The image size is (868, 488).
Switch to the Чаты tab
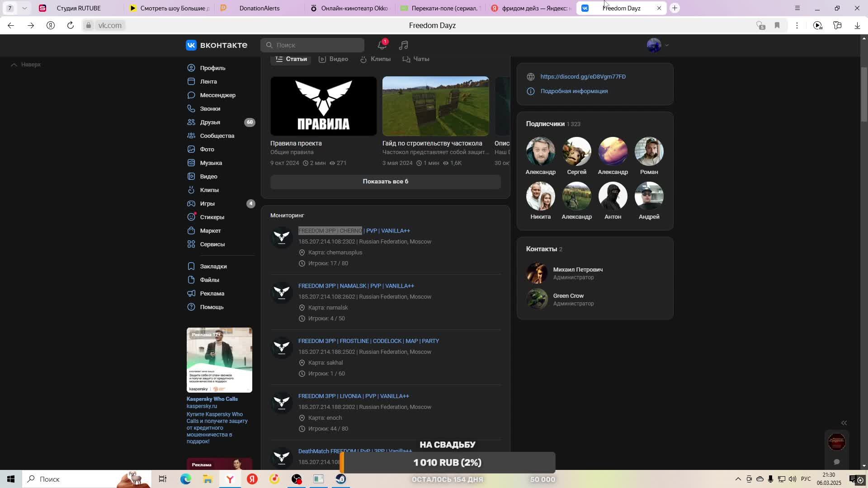(415, 59)
